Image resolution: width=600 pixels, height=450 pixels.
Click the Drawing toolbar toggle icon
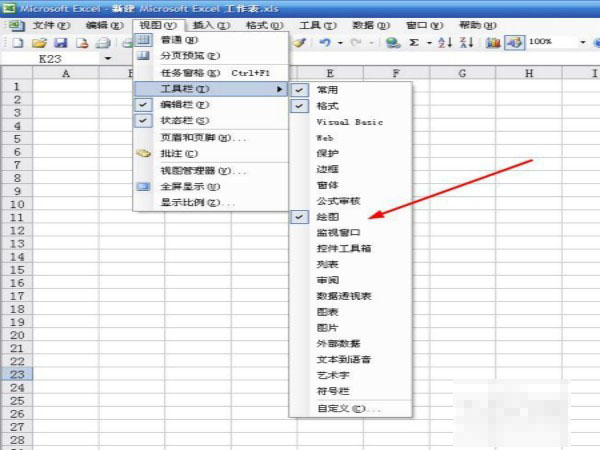coord(514,42)
